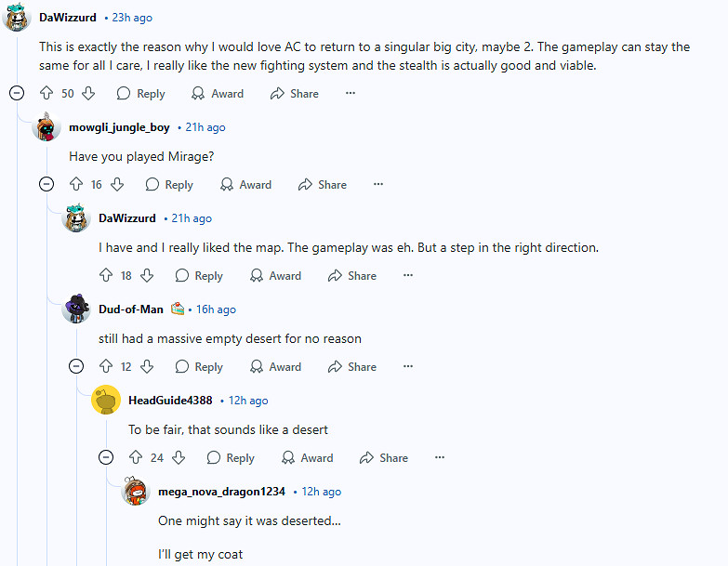Downvote DaWizzurd's top comment with 50 points

pyautogui.click(x=89, y=93)
